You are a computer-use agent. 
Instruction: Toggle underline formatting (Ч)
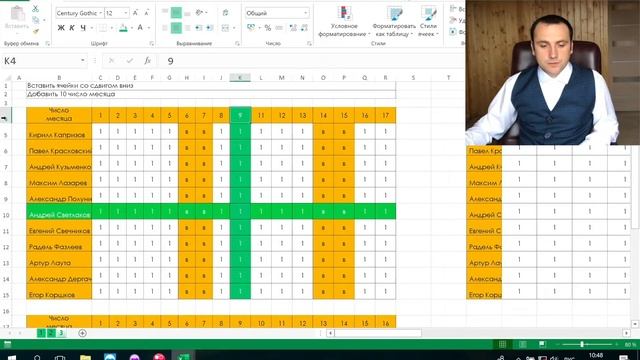click(x=83, y=28)
